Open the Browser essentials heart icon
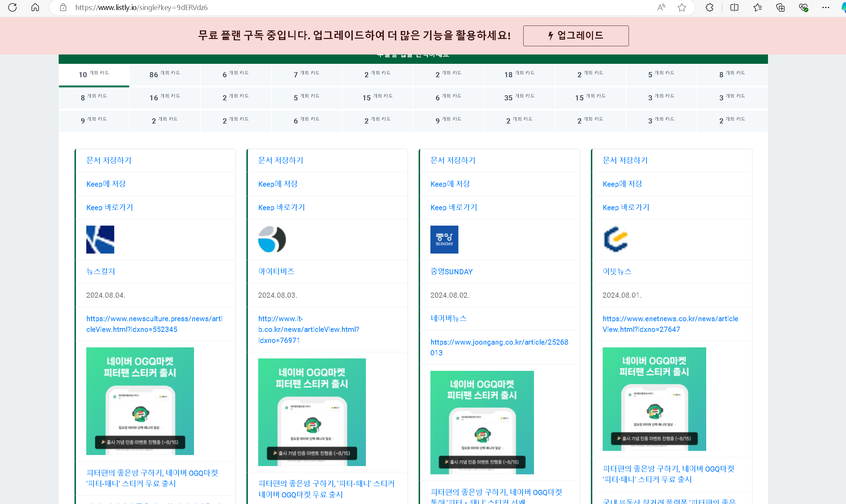This screenshot has width=846, height=504. point(803,7)
